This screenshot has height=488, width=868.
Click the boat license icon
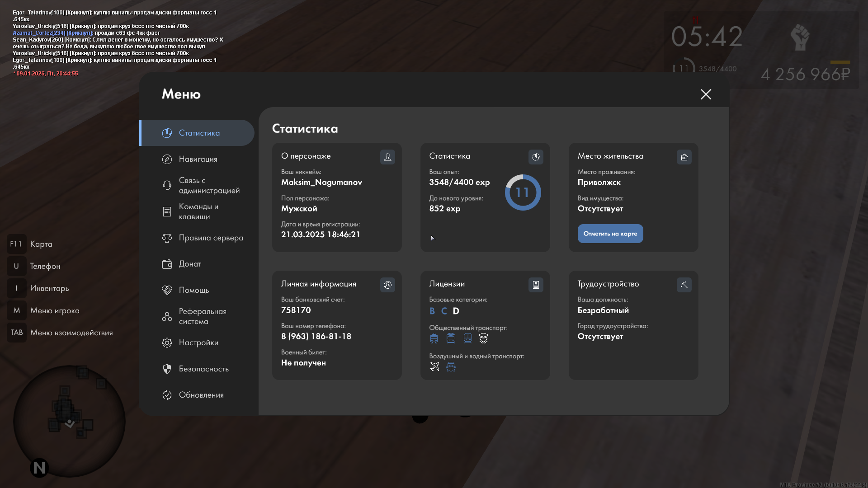(451, 366)
